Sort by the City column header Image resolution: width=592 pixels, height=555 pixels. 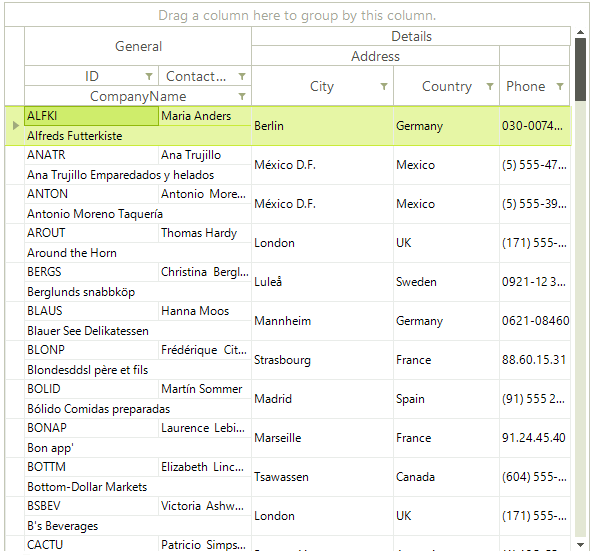tap(322, 86)
